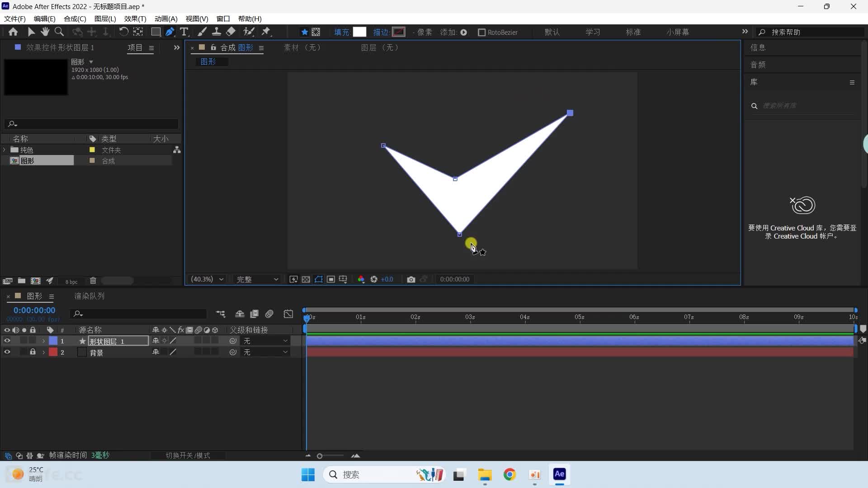Click the timeline zoom slider
The height and width of the screenshot is (488, 868).
(330, 456)
